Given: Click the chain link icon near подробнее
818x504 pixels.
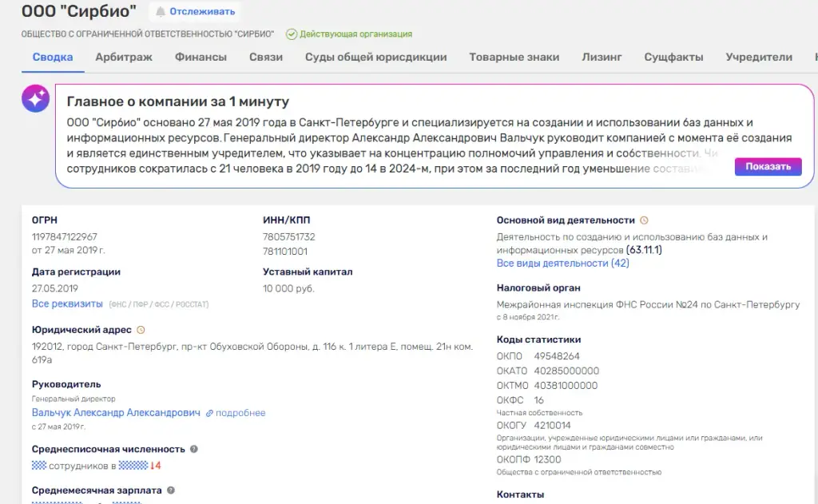Looking at the screenshot, I should (x=209, y=413).
